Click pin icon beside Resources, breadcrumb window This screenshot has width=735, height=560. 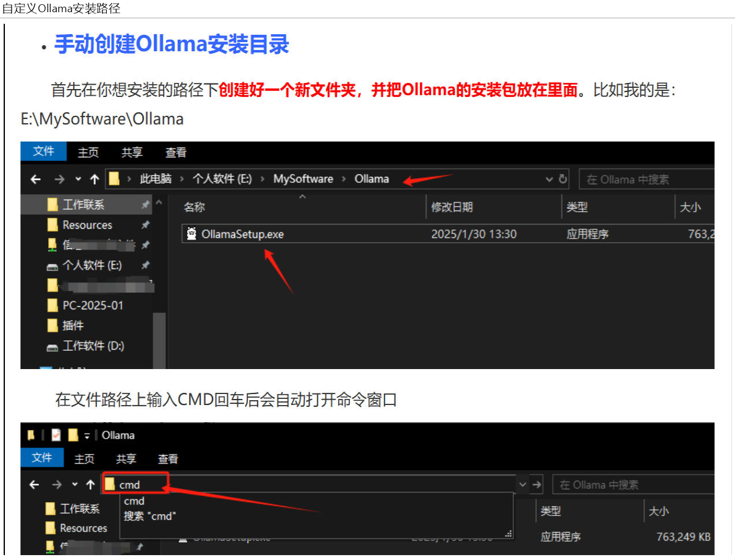coord(145,225)
